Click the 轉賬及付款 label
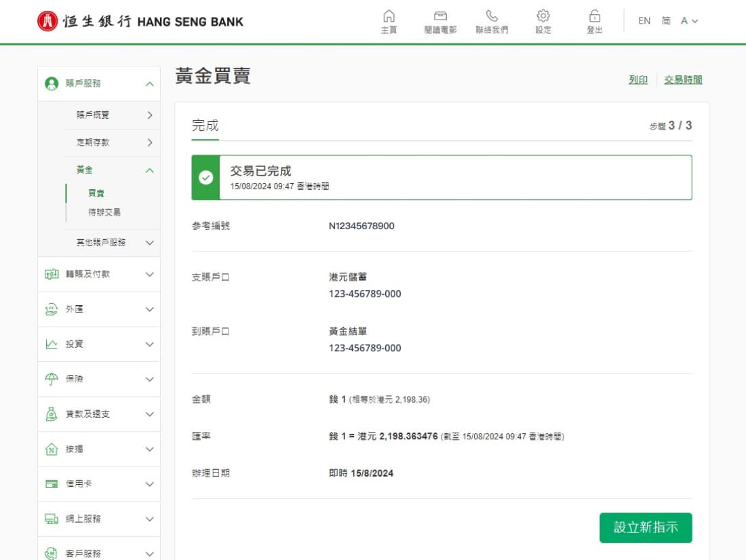The image size is (746, 560). click(x=88, y=274)
